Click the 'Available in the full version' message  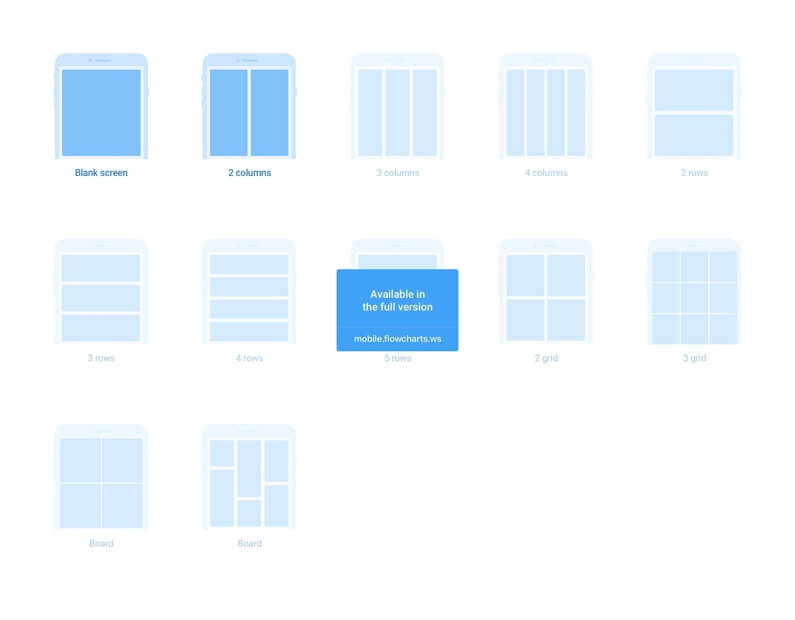[x=398, y=301]
